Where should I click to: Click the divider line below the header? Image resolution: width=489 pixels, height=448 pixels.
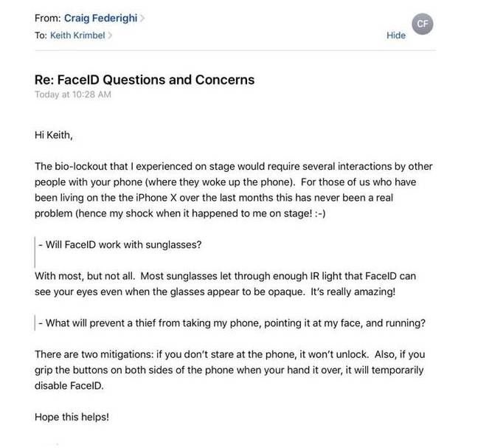click(x=235, y=50)
